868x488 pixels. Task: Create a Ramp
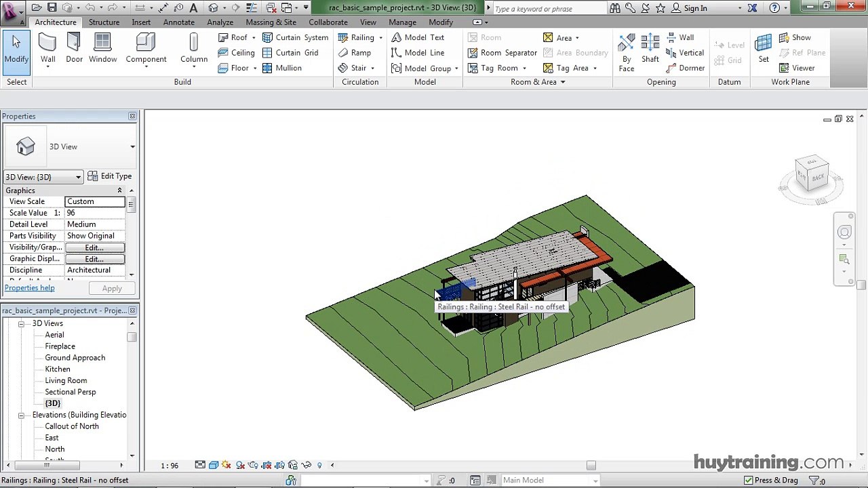pyautogui.click(x=355, y=53)
